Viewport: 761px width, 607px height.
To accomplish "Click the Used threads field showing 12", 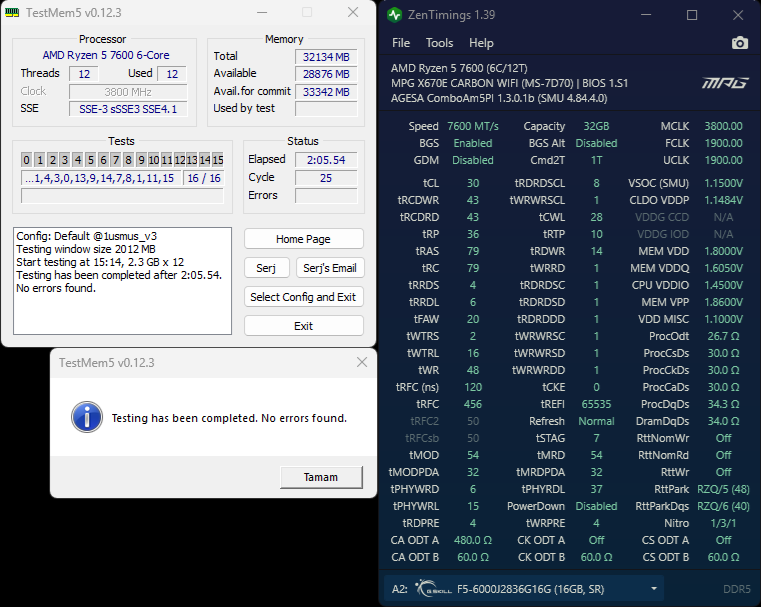I will [172, 74].
